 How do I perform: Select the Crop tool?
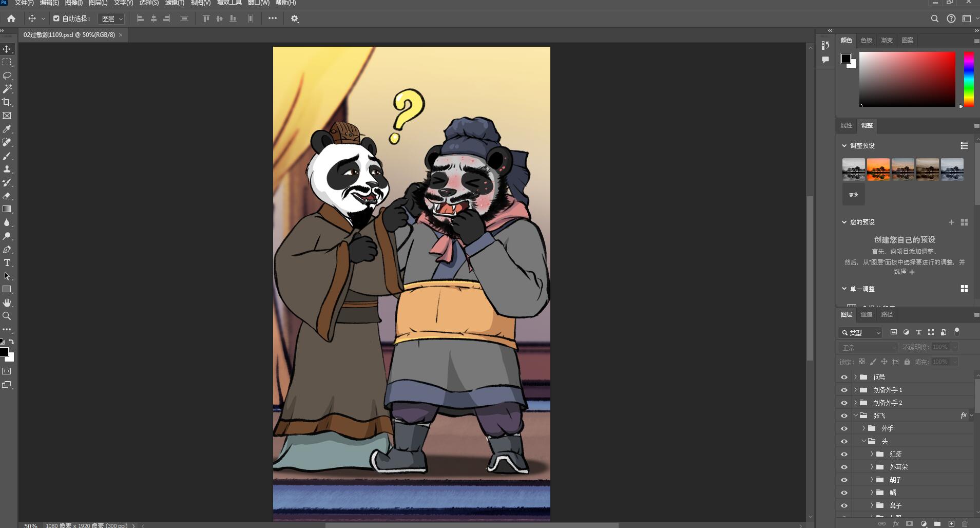(7, 102)
